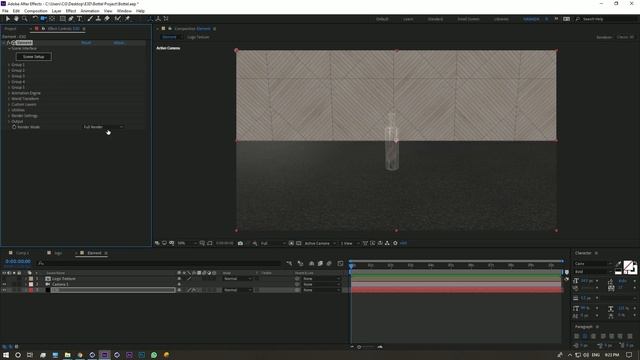Toggle shy switch on Logo Texture layer
Screen dimensions: 640x360
click(179, 279)
